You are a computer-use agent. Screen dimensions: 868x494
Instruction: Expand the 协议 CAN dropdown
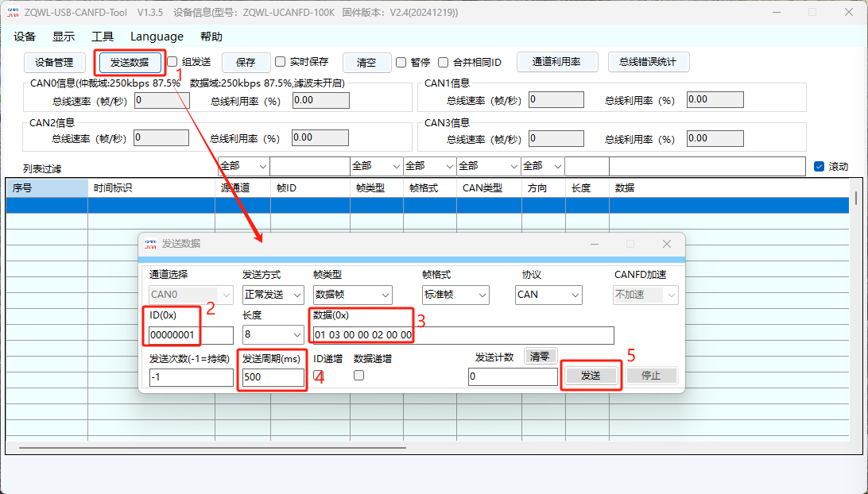548,295
